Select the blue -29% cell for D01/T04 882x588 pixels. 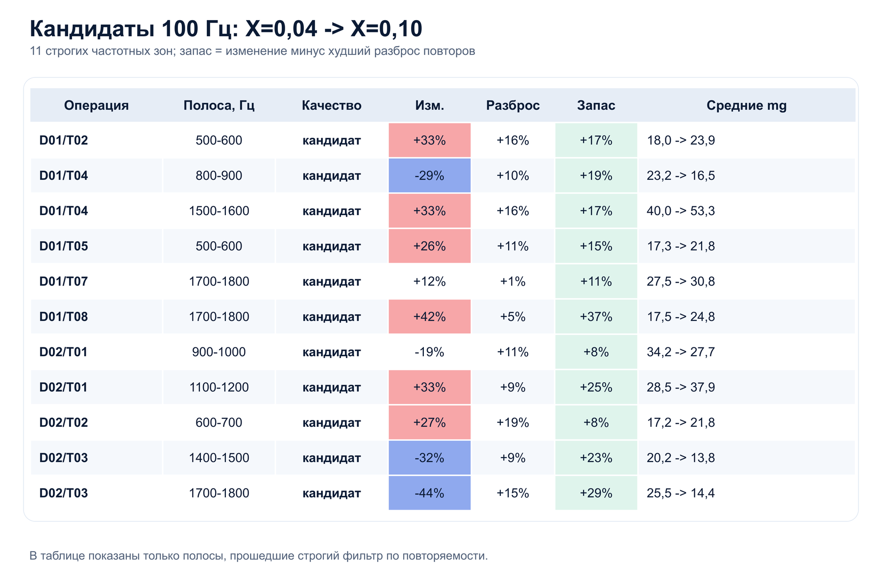point(430,175)
